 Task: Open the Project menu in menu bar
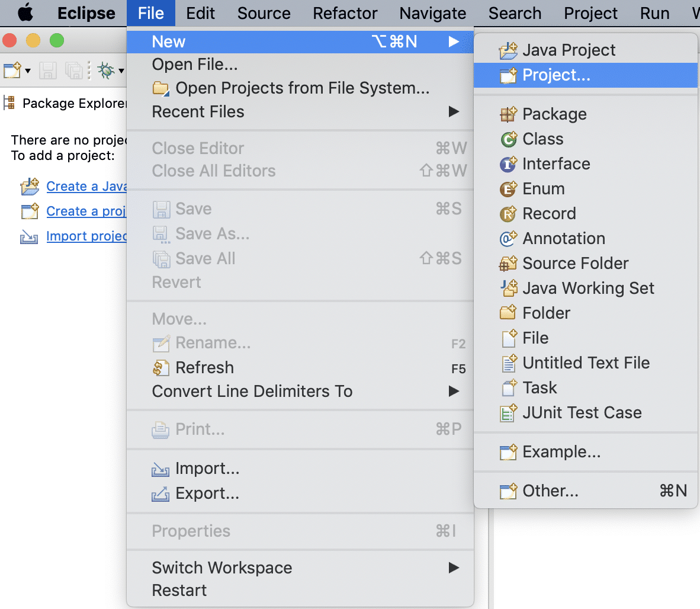point(590,13)
